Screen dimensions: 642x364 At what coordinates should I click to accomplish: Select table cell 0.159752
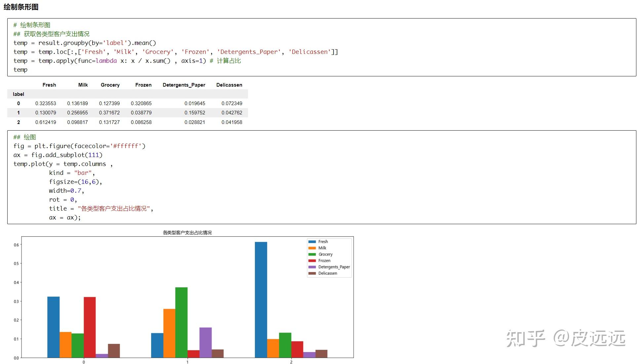195,113
